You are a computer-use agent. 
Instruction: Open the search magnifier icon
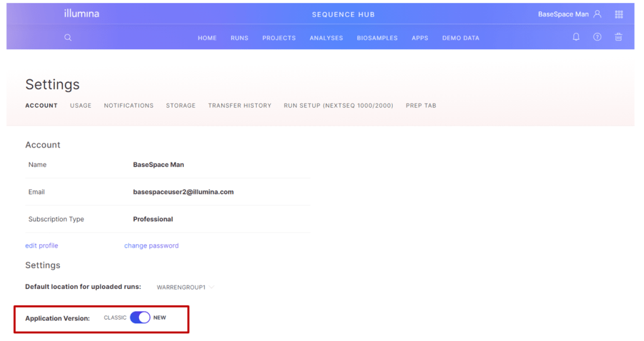tap(68, 37)
